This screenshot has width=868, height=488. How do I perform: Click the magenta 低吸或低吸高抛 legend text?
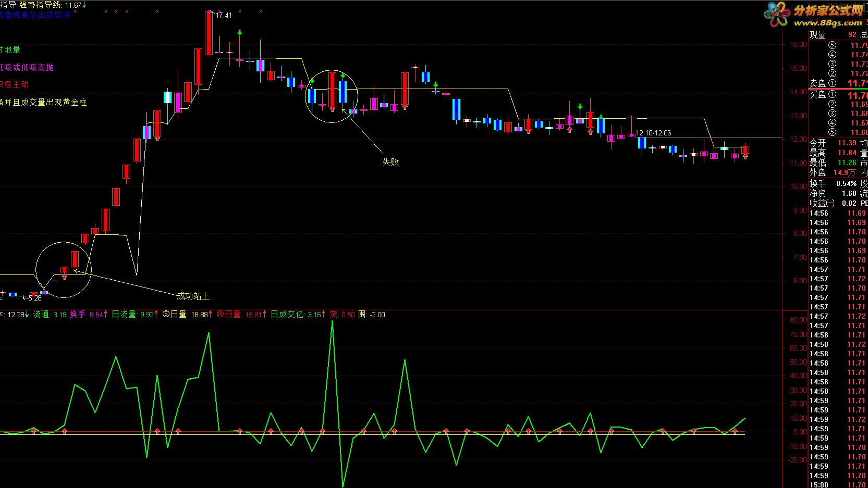27,67
